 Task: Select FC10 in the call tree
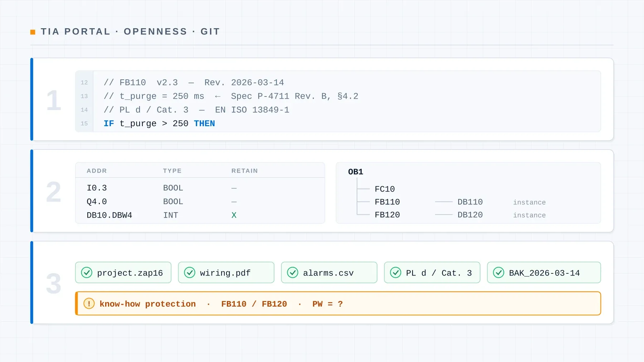pos(385,189)
